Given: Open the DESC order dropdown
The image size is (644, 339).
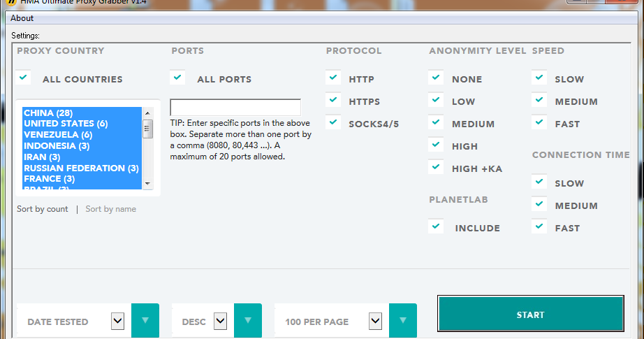Looking at the screenshot, I should [x=220, y=321].
